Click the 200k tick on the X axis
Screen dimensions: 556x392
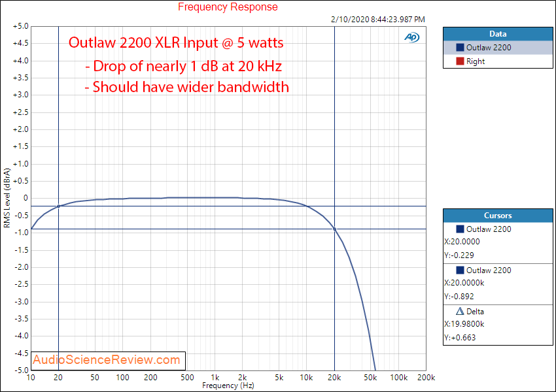[426, 378]
